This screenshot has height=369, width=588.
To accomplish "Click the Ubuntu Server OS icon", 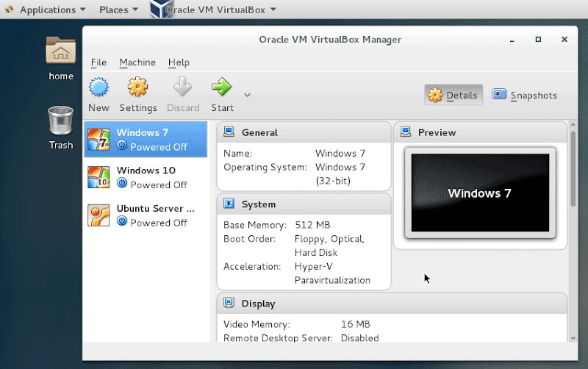I will click(98, 215).
